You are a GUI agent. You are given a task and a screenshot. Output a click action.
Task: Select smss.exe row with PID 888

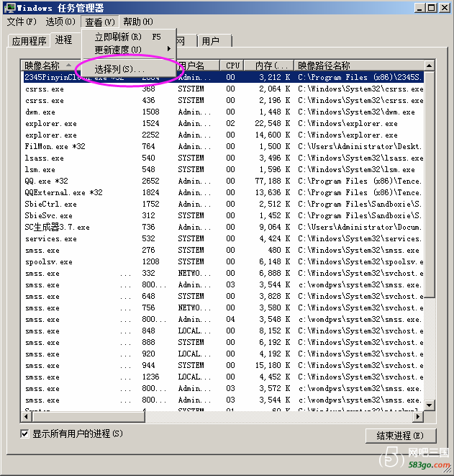223,343
